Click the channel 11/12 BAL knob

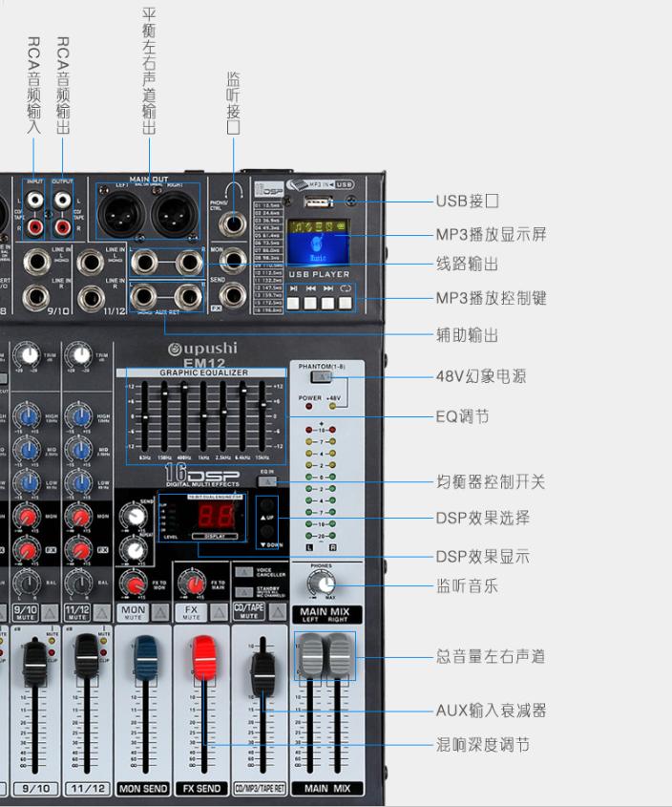pyautogui.click(x=79, y=584)
